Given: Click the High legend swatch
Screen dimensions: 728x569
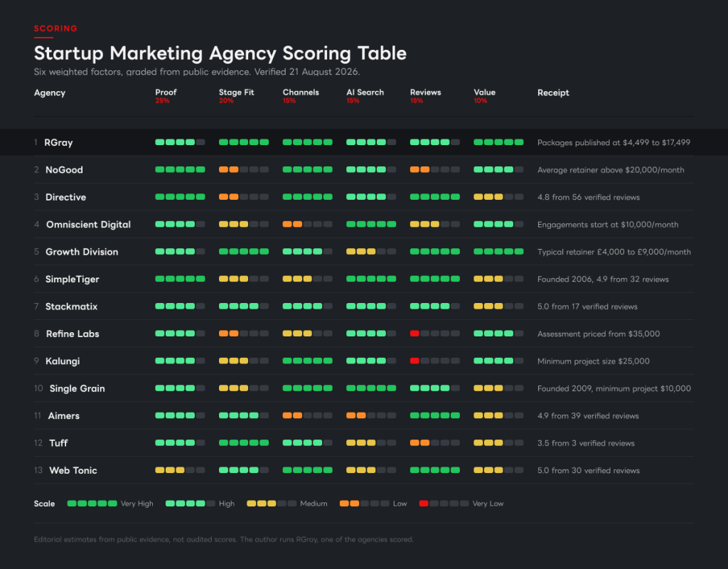Looking at the screenshot, I should tap(191, 504).
